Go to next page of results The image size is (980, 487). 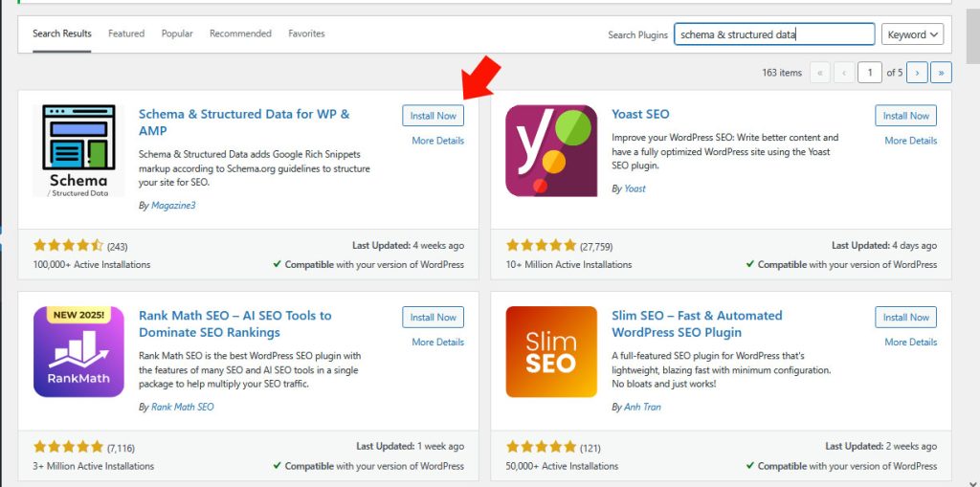click(x=917, y=73)
